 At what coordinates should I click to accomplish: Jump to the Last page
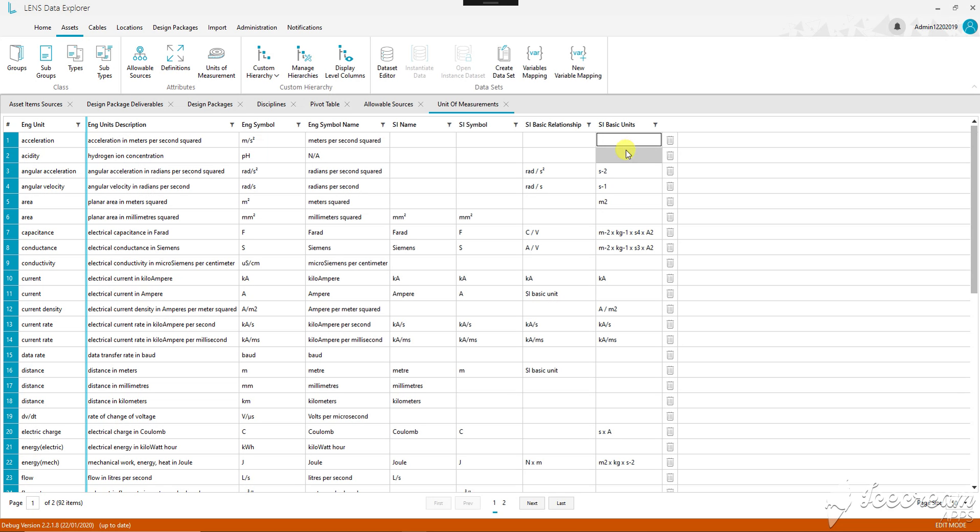tap(561, 503)
